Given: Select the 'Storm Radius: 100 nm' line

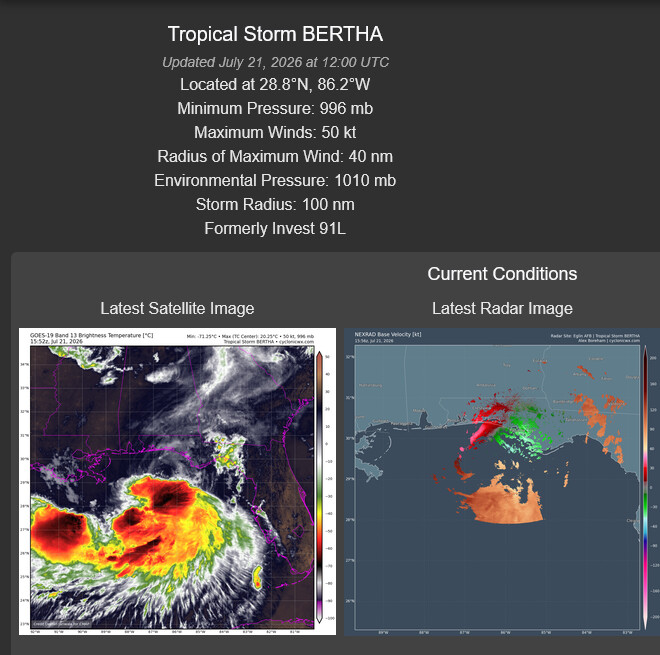Looking at the screenshot, I should tap(275, 204).
